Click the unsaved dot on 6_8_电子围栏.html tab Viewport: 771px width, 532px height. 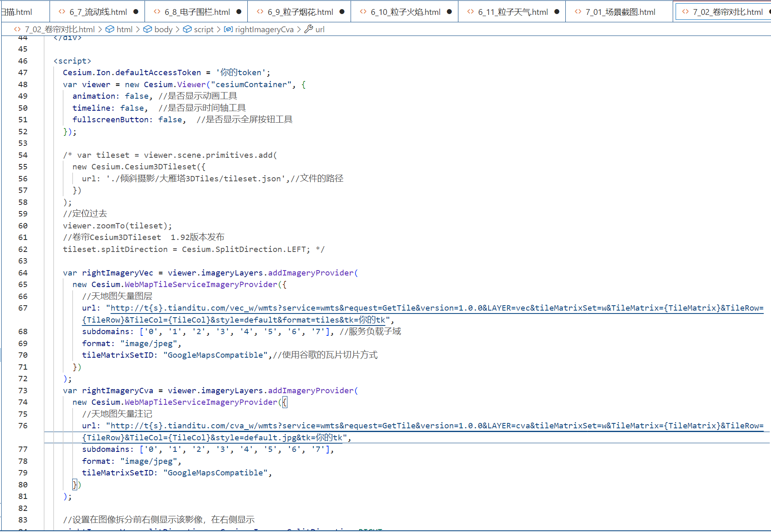[x=239, y=12]
